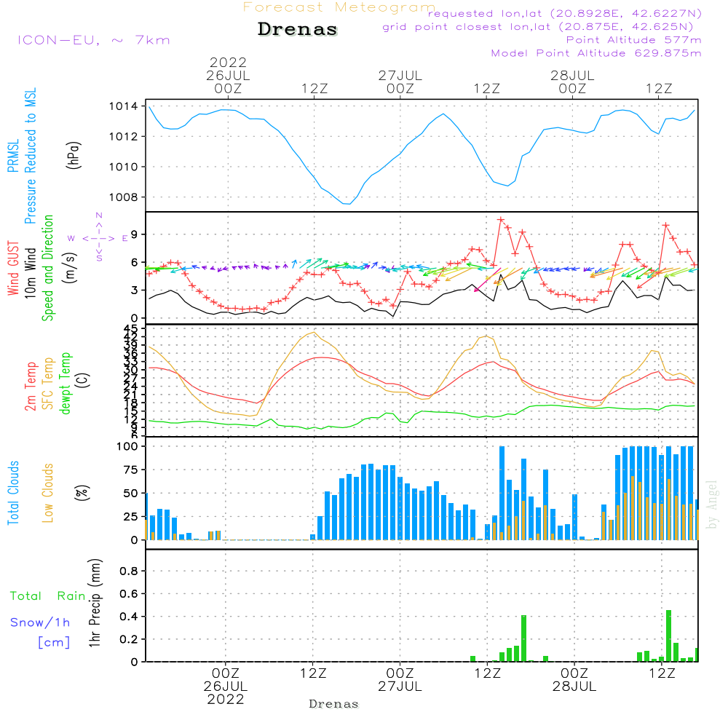Viewport: 728px width, 728px height.
Task: Click the 0.2 precipitation tick label
Action: pos(129,639)
